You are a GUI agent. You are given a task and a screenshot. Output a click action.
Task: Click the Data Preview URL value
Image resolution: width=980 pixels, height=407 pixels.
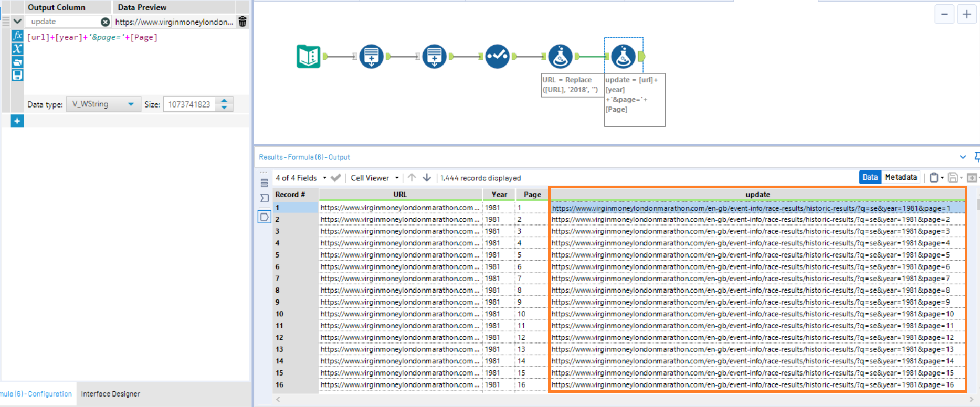click(x=174, y=22)
